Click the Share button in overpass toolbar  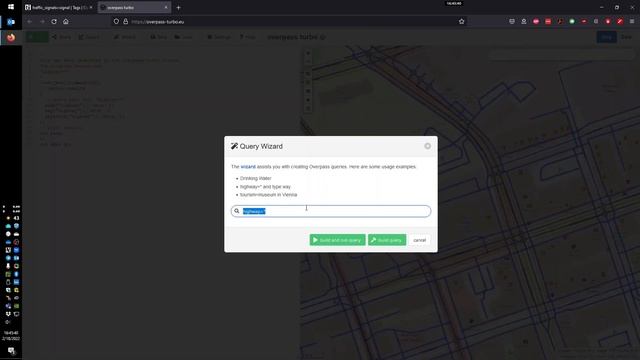tap(62, 37)
